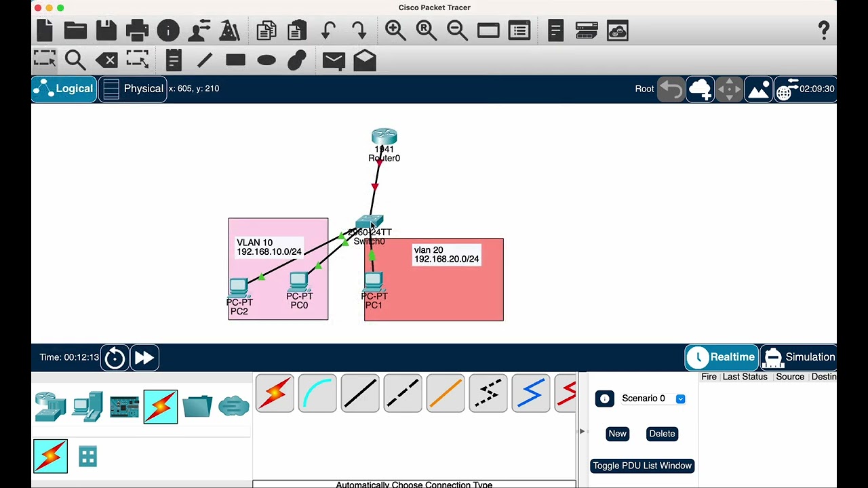Click fast forward time button
The width and height of the screenshot is (868, 488).
(x=144, y=357)
